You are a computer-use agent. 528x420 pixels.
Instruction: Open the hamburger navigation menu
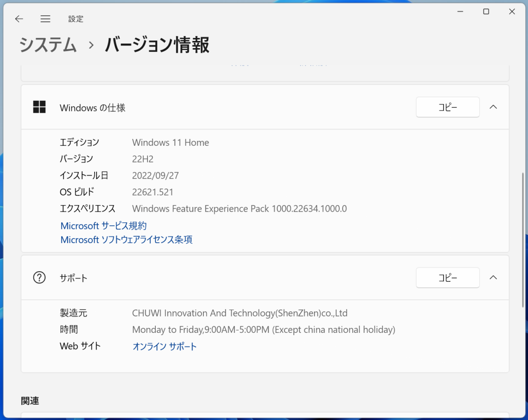(x=45, y=19)
